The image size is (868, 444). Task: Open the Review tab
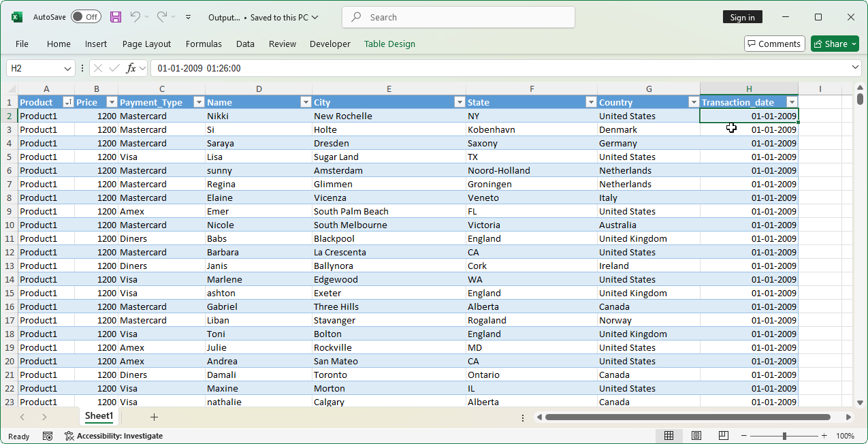pyautogui.click(x=282, y=44)
